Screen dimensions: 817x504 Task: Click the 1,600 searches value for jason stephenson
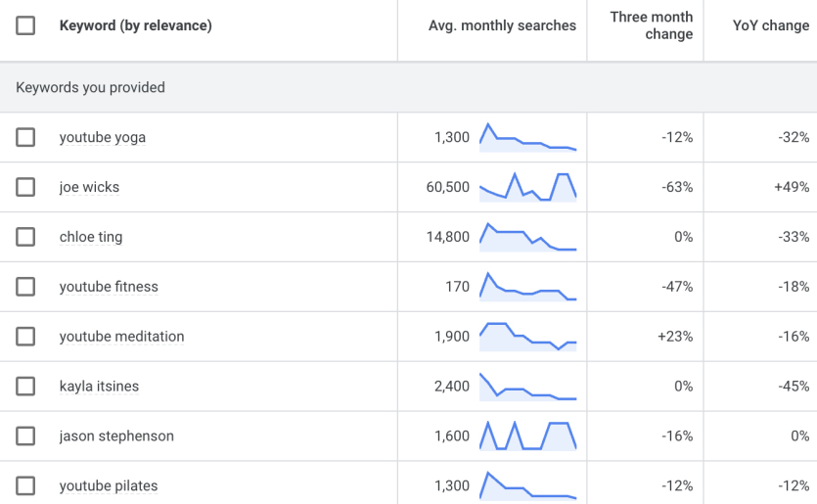tap(452, 436)
